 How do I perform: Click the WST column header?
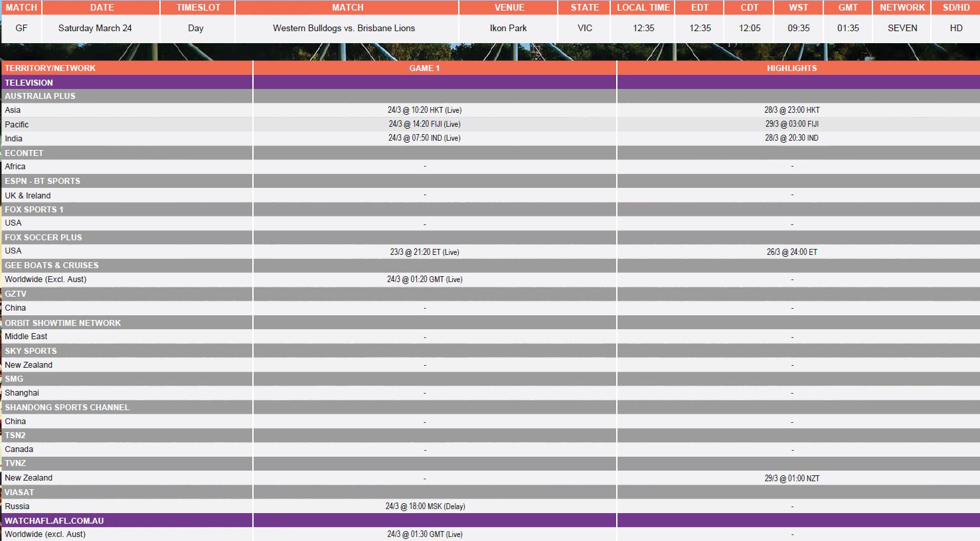click(799, 7)
